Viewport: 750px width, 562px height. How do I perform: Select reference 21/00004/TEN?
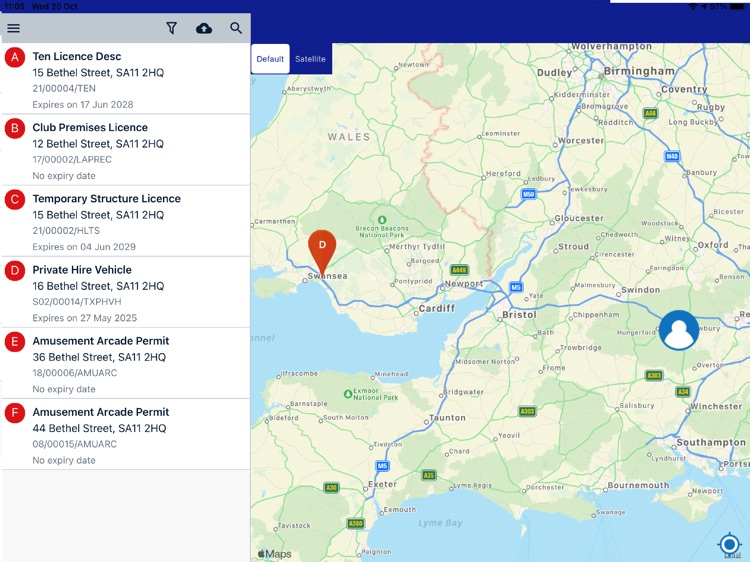pos(64,88)
